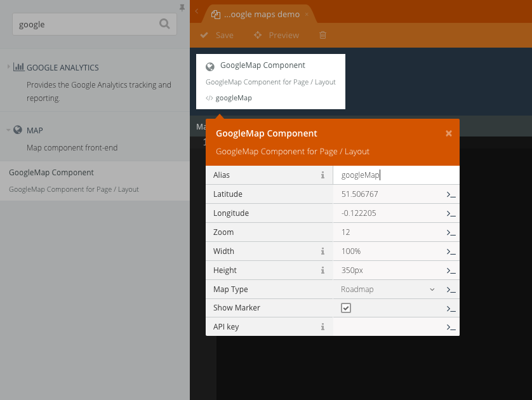Click the page tab document icon
Screen dimensions: 532x400
216,15
